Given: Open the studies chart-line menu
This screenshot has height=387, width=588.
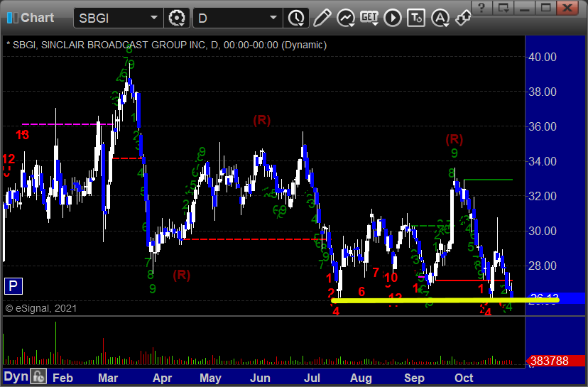Looking at the screenshot, I should [346, 18].
